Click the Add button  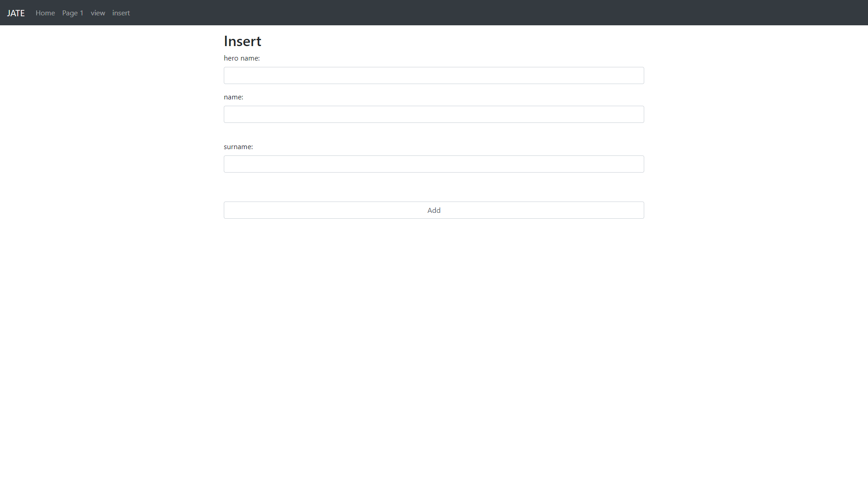[434, 210]
